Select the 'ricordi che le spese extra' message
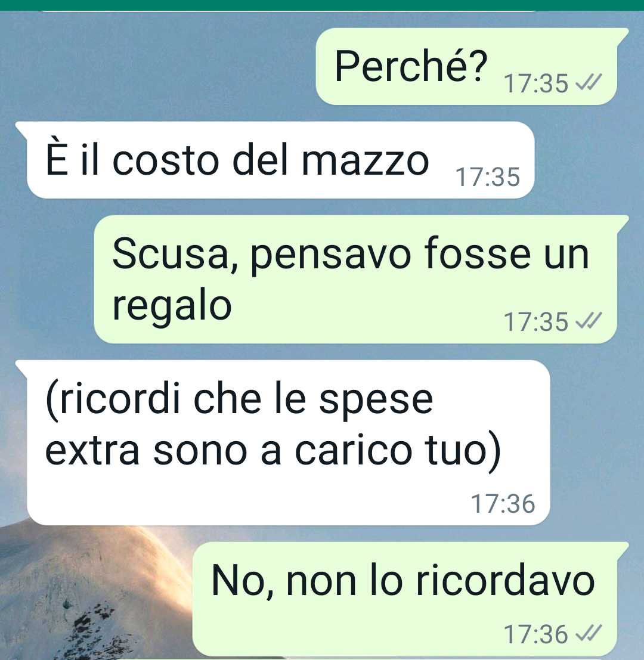Viewport: 644px width, 660px height. tap(283, 442)
